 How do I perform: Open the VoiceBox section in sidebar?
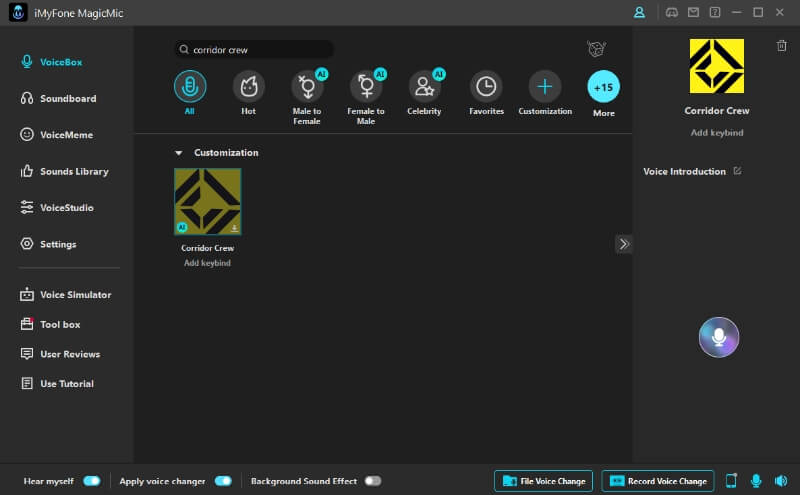[51, 62]
